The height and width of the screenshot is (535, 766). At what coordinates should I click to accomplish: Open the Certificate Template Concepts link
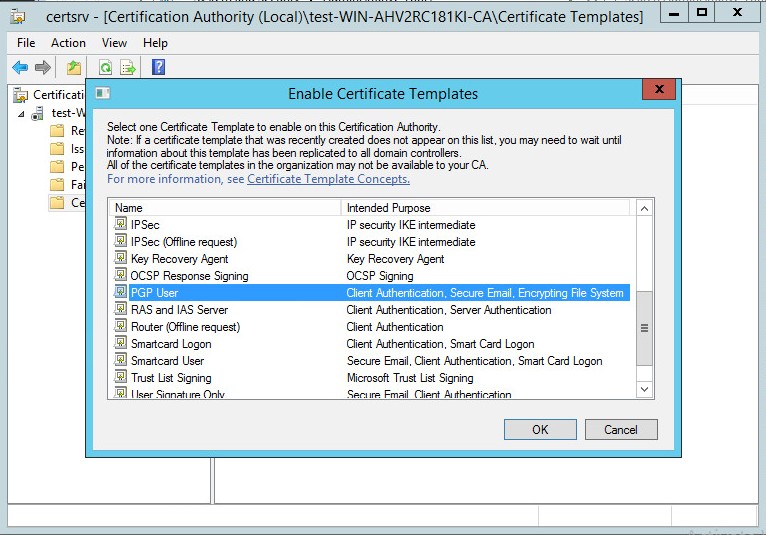tap(328, 179)
